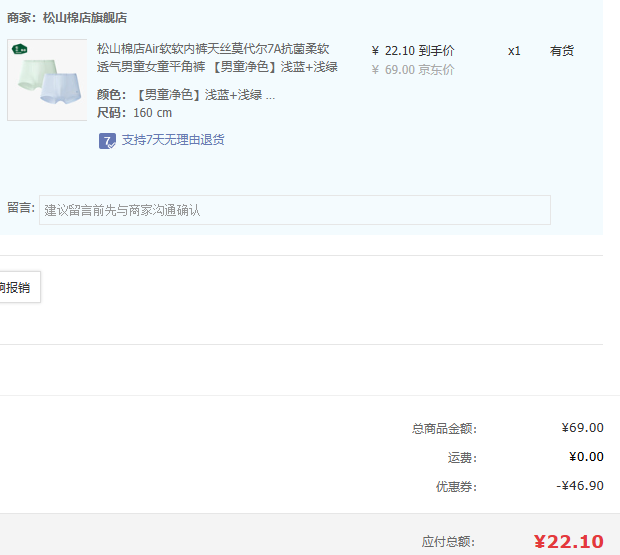Open the 松山棉店Air软软内裤 product title link

point(217,58)
